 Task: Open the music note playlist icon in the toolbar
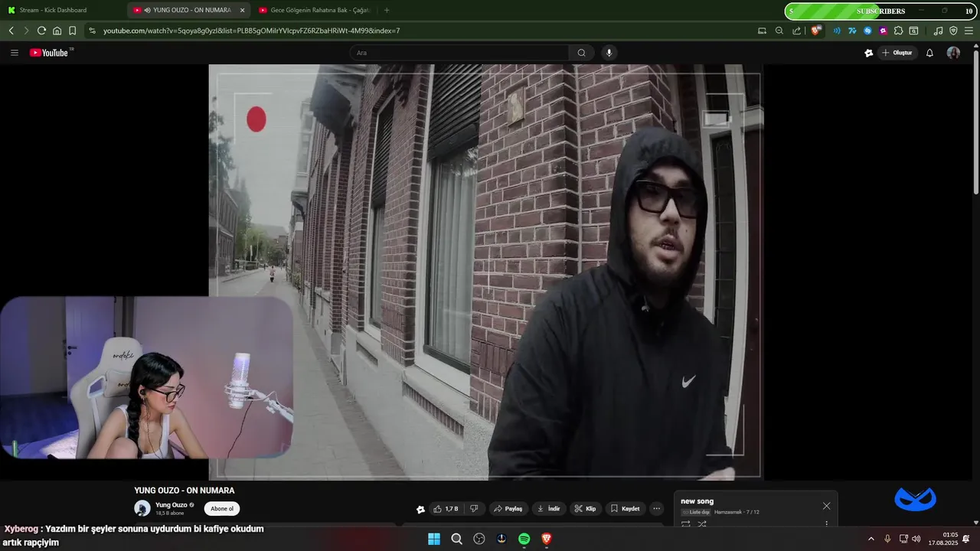click(x=938, y=31)
